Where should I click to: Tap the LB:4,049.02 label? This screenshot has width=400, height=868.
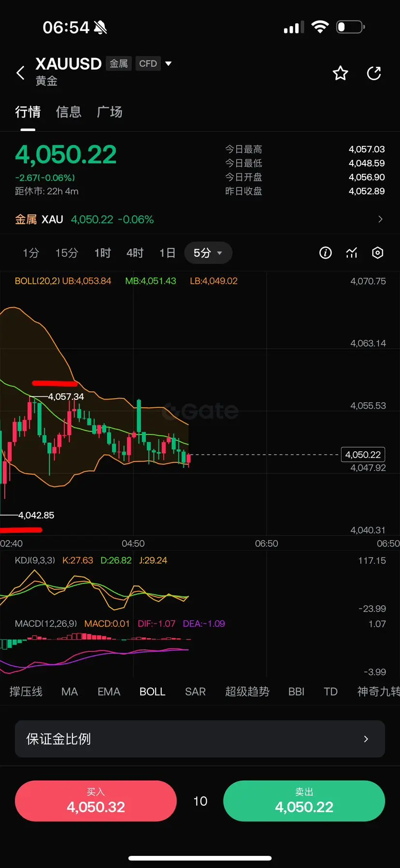point(214,281)
